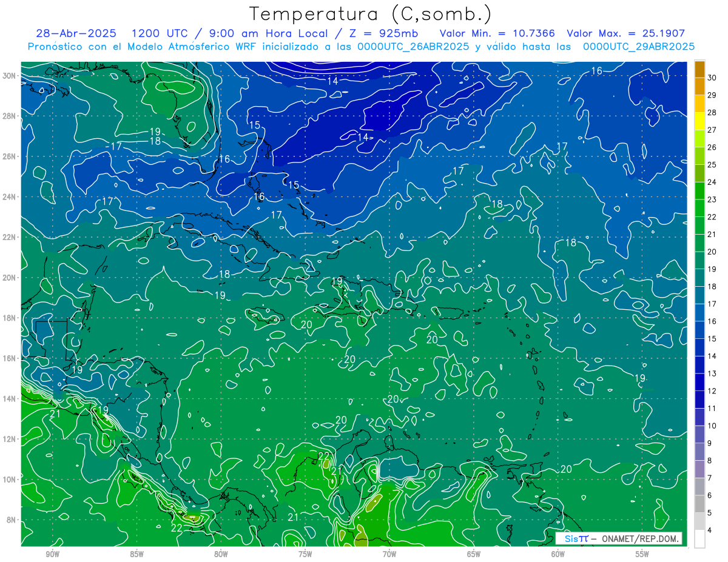Click the '18' colorbar label
728x562 pixels.
(x=712, y=287)
